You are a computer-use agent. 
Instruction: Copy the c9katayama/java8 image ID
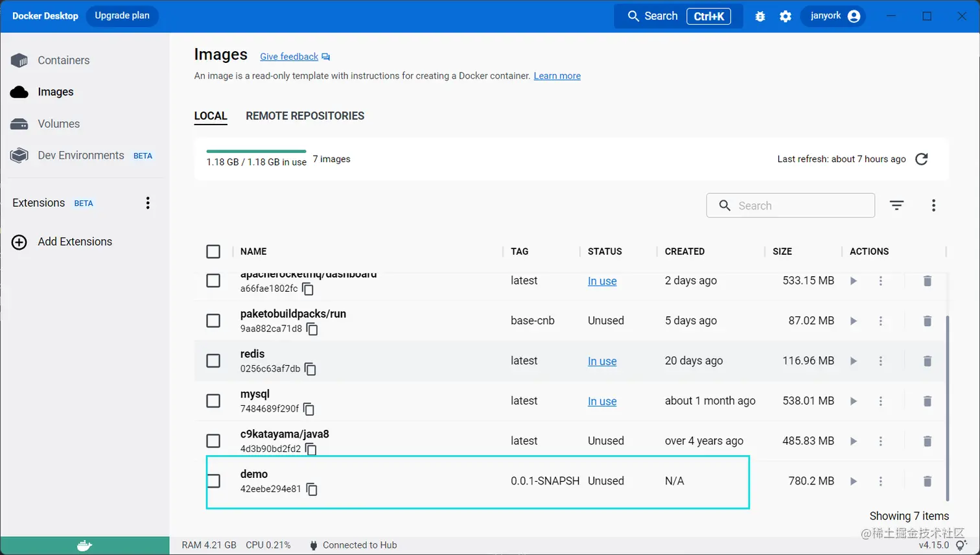[x=311, y=449]
